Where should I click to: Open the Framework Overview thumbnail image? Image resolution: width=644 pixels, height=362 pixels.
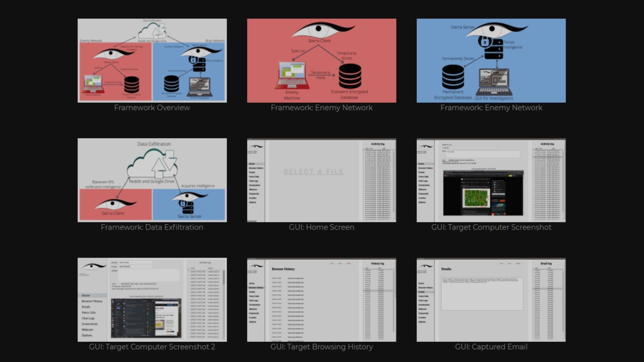tap(152, 60)
